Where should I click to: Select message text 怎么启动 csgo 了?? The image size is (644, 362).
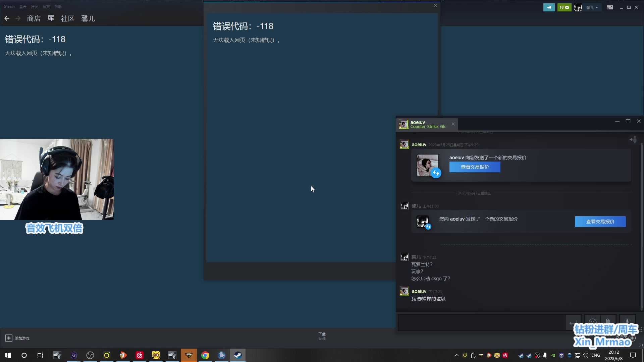click(431, 279)
